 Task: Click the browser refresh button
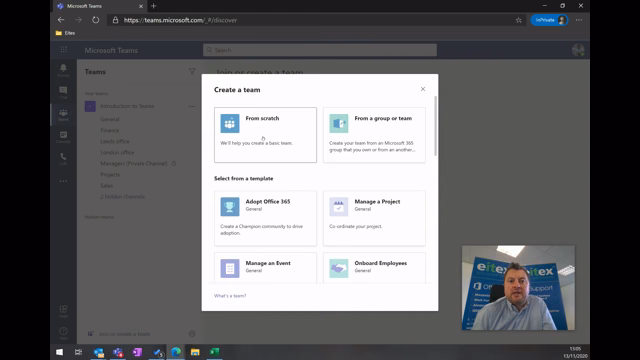click(96, 20)
